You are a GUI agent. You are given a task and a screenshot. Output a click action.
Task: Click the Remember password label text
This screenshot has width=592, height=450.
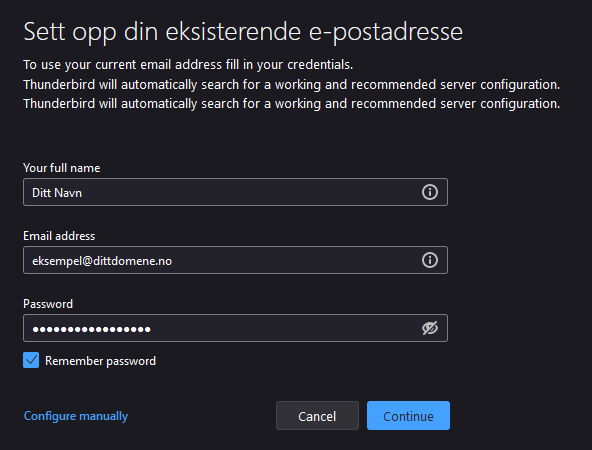tap(100, 361)
